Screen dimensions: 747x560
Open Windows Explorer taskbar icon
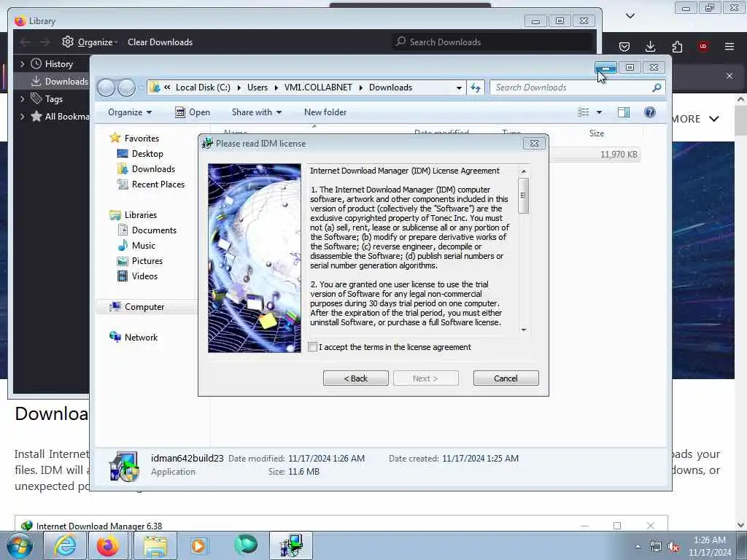click(x=155, y=545)
